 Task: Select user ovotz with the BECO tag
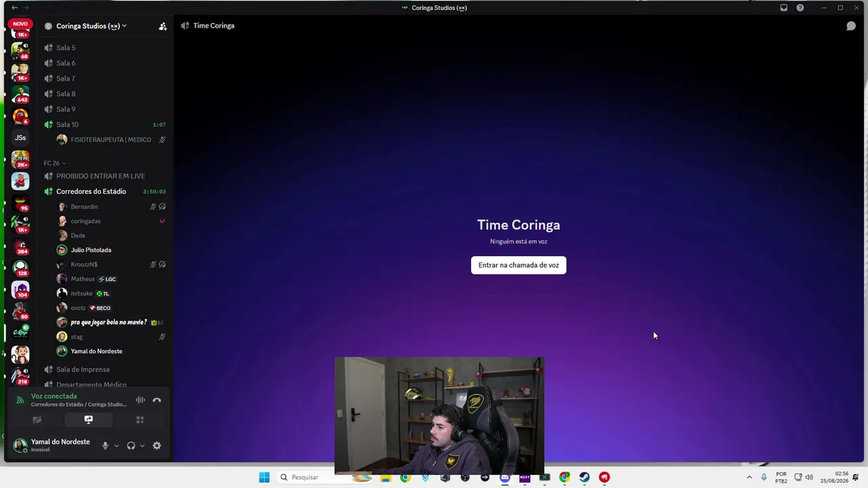click(x=111, y=308)
